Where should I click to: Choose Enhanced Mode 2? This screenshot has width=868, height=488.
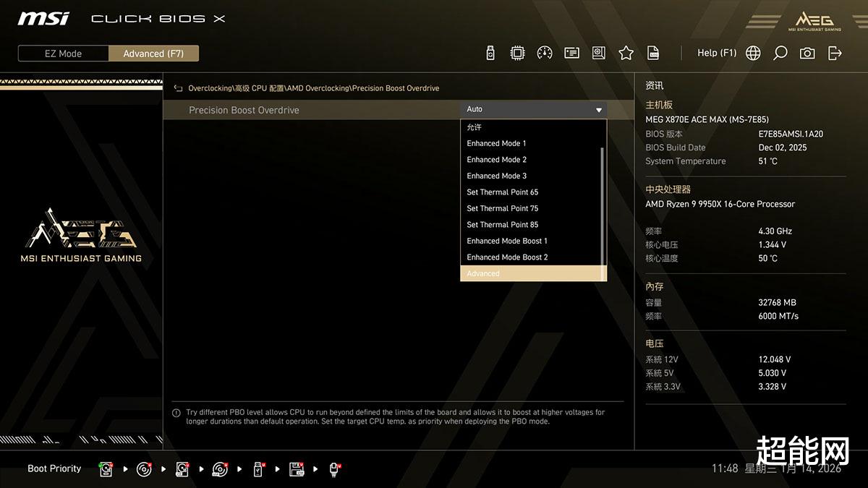(532, 160)
